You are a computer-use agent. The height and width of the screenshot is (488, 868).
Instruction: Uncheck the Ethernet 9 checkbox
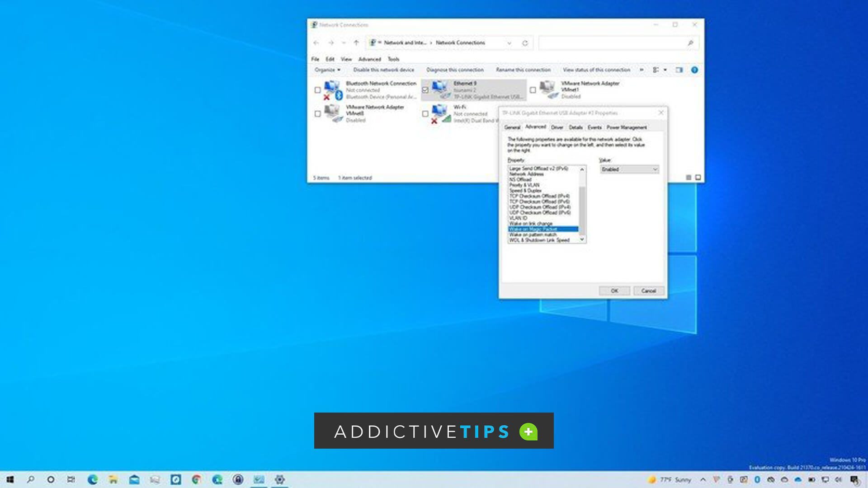click(x=425, y=90)
